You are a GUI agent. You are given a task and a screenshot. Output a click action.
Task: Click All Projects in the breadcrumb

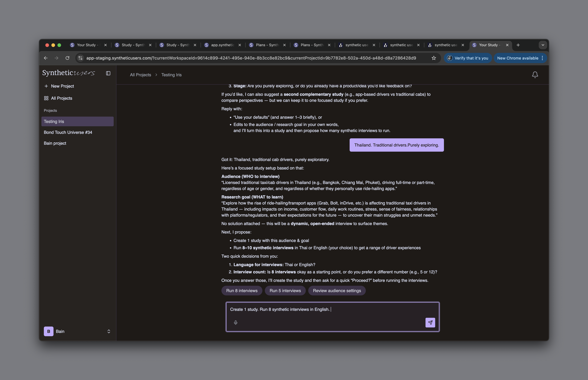click(x=140, y=75)
